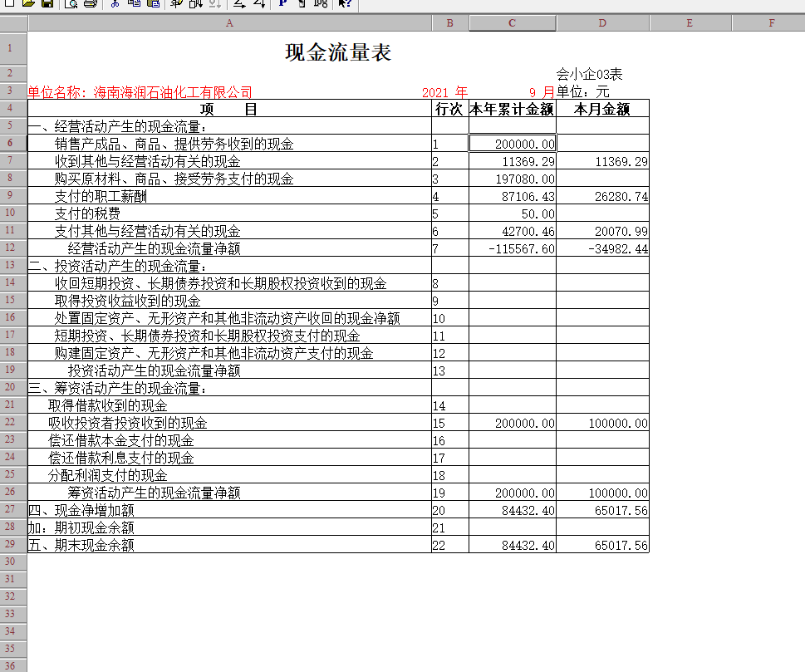Open Print Preview from the toolbar

click(x=71, y=3)
